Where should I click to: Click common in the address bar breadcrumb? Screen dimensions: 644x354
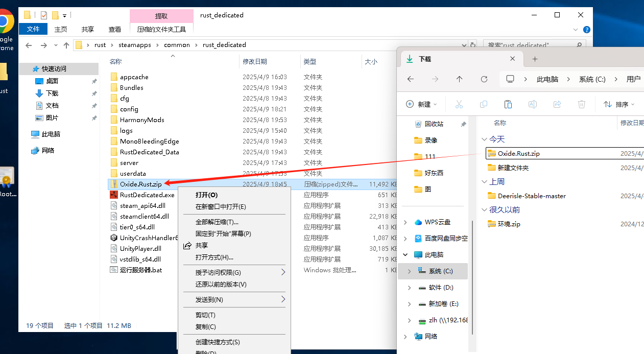177,45
